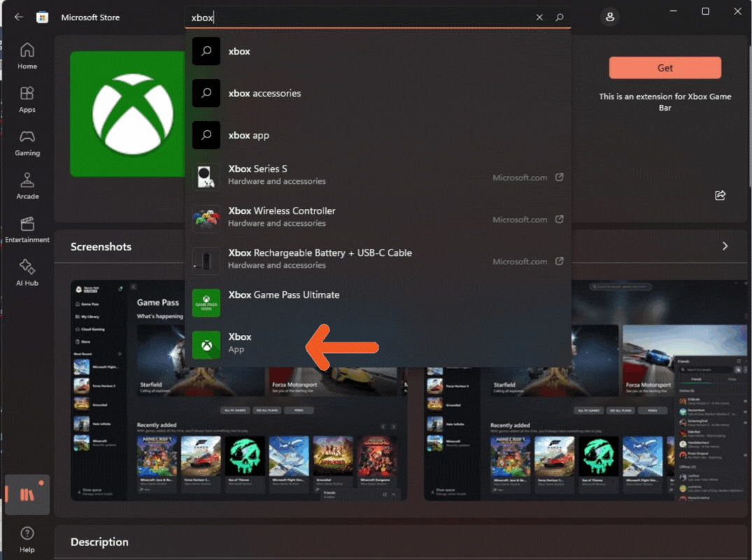752x560 pixels.
Task: Click the Get button to install
Action: 664,67
